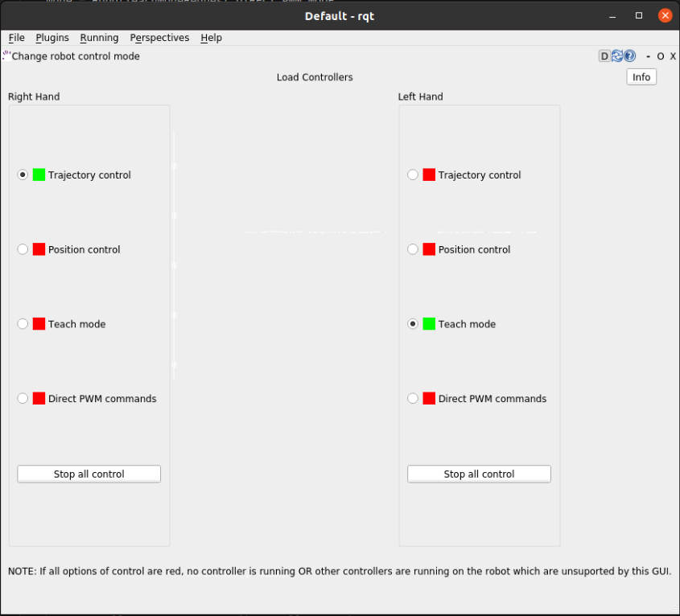Maximize the rqt window
The width and height of the screenshot is (680, 616).
(x=639, y=15)
